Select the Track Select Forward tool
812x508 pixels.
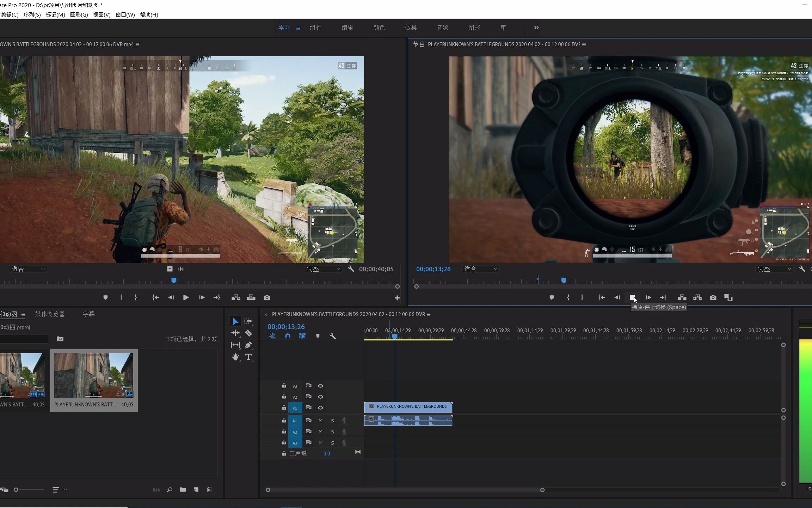point(248,321)
